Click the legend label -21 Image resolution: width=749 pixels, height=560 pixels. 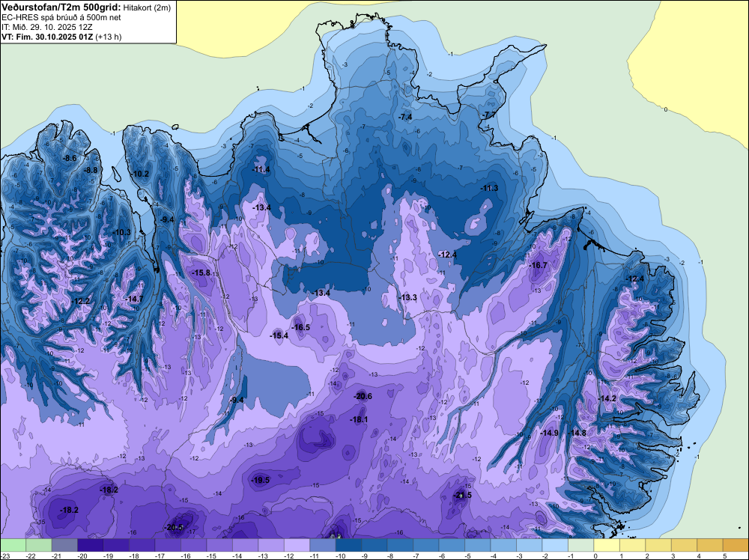pyautogui.click(x=57, y=556)
